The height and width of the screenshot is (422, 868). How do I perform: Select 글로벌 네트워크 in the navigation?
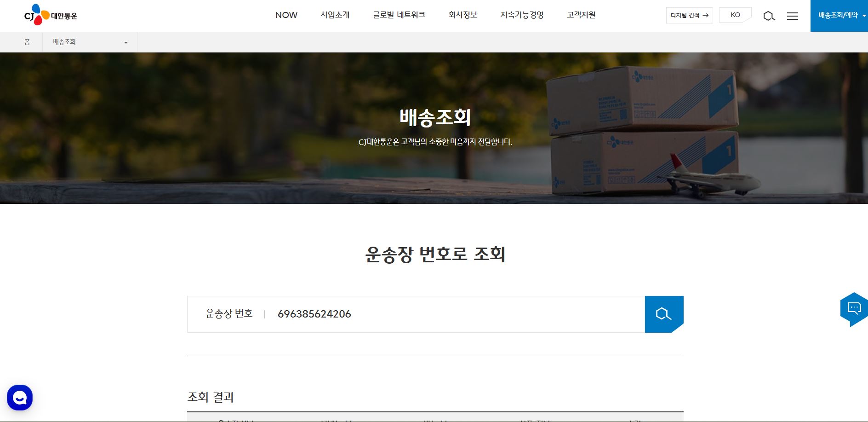click(x=399, y=15)
